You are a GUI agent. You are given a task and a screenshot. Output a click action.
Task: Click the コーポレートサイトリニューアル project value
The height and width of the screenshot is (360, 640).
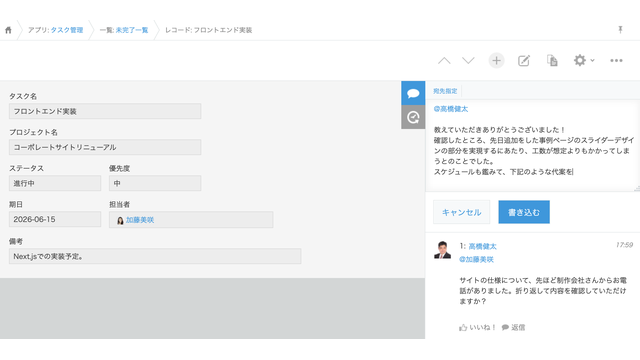click(x=105, y=147)
